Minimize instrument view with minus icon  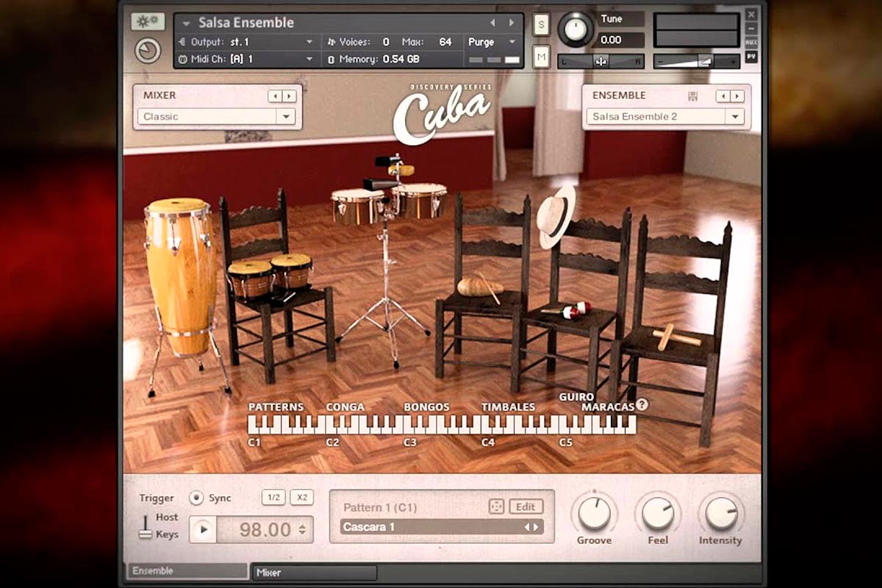(751, 29)
